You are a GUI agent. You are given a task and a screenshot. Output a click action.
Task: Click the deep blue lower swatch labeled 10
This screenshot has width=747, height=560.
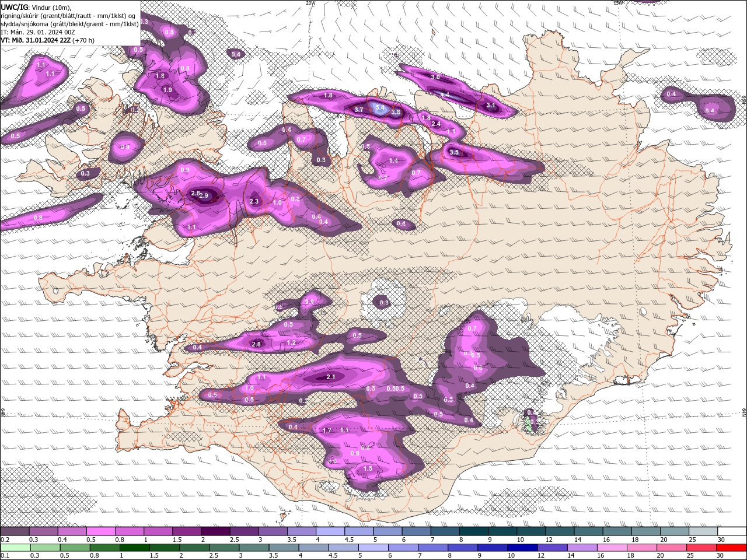(x=522, y=548)
